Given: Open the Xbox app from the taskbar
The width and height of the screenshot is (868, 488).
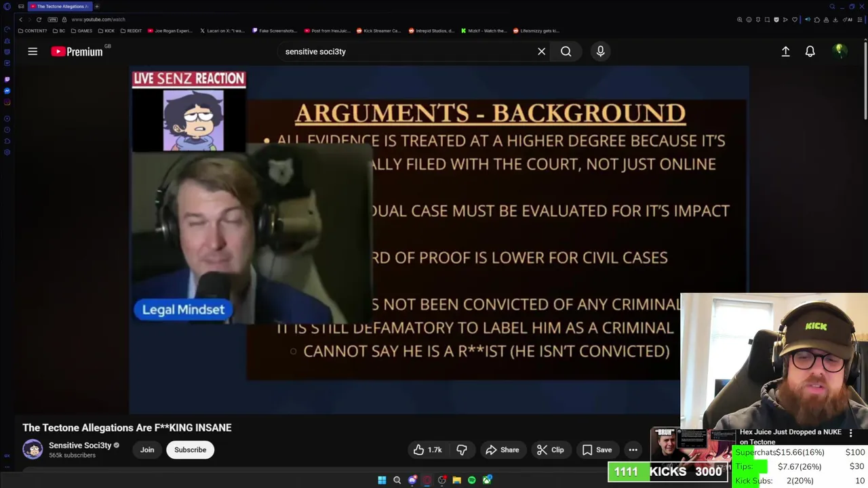Looking at the screenshot, I should click(487, 480).
